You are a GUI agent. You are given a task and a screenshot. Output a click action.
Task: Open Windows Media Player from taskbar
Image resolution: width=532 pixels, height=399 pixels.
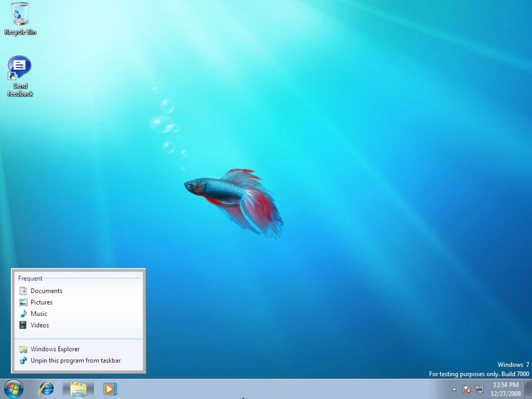tap(110, 389)
